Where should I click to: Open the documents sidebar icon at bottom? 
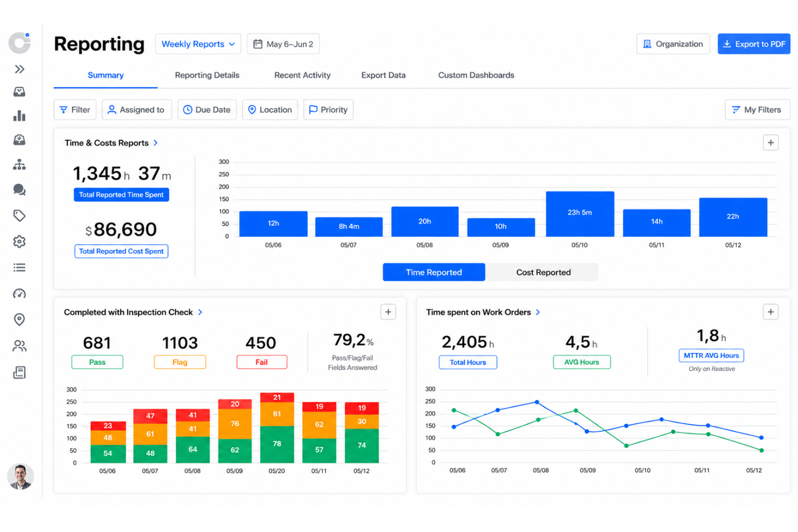coord(19,372)
